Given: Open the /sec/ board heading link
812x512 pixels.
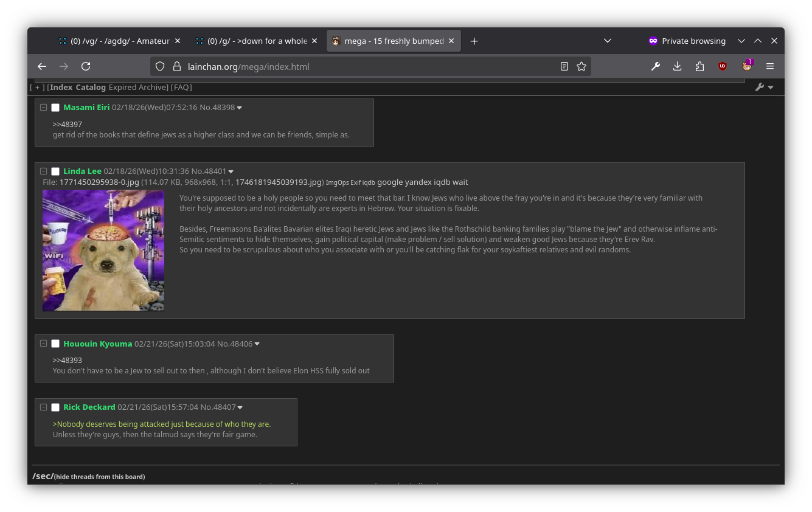Looking at the screenshot, I should click(x=43, y=476).
